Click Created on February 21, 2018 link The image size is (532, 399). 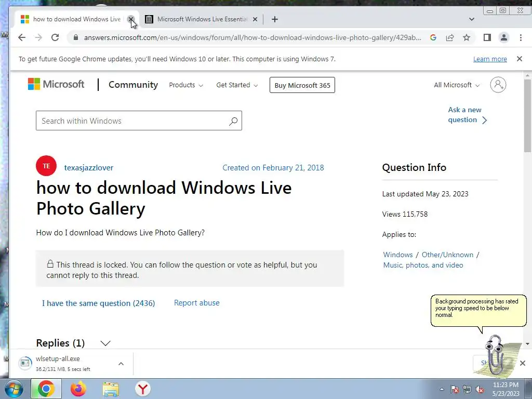[273, 168]
